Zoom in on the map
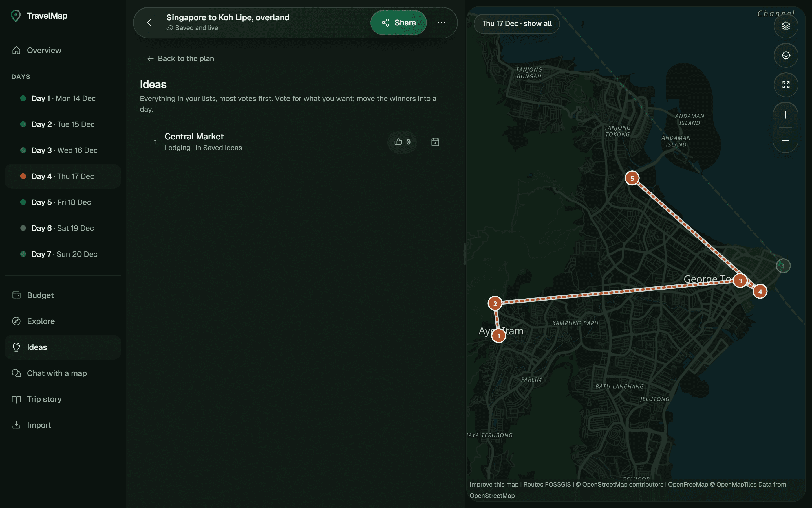 pos(785,115)
